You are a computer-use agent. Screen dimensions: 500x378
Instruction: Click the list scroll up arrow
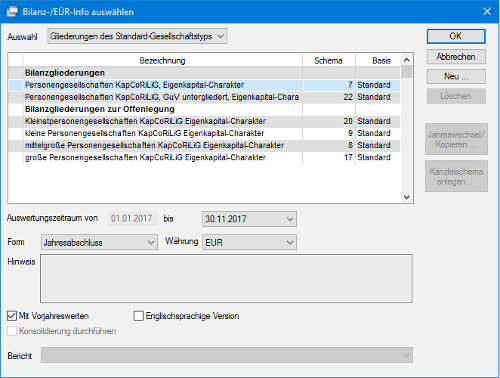[407, 60]
